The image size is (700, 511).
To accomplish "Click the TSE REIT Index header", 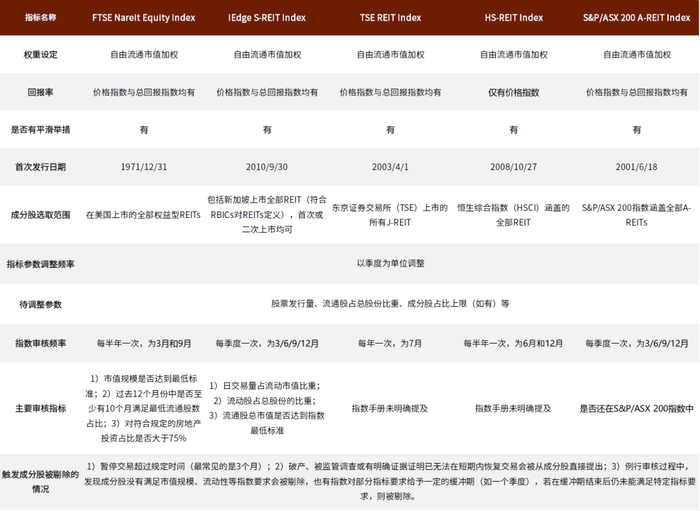I will pyautogui.click(x=391, y=18).
